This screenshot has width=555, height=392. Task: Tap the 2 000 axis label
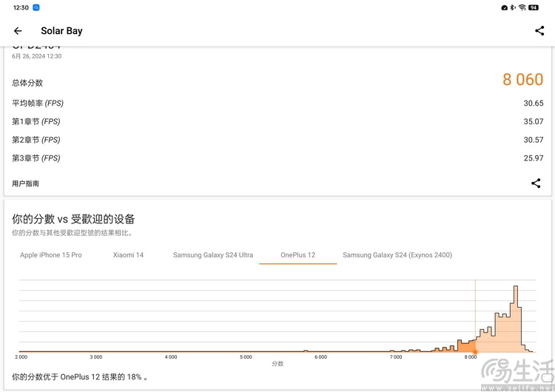[21, 357]
